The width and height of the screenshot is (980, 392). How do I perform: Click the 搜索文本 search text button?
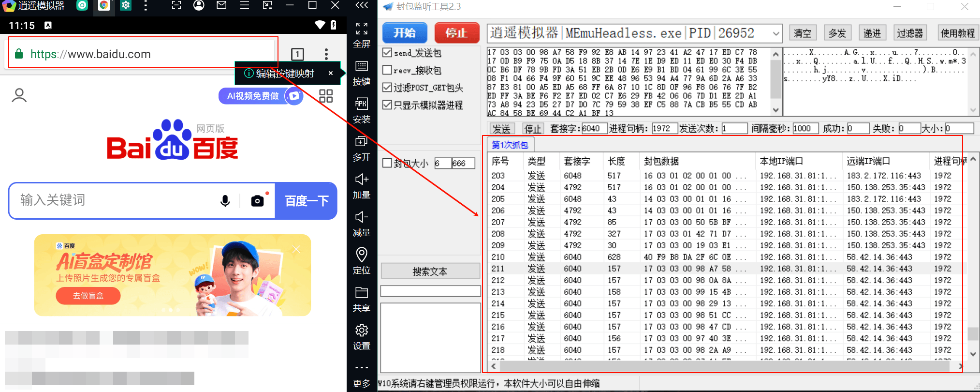(x=430, y=271)
